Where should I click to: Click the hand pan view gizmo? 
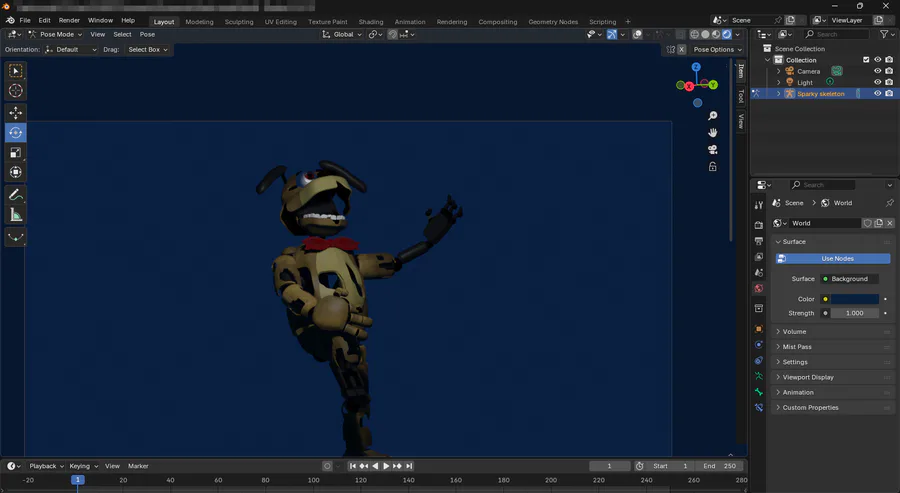tap(713, 133)
